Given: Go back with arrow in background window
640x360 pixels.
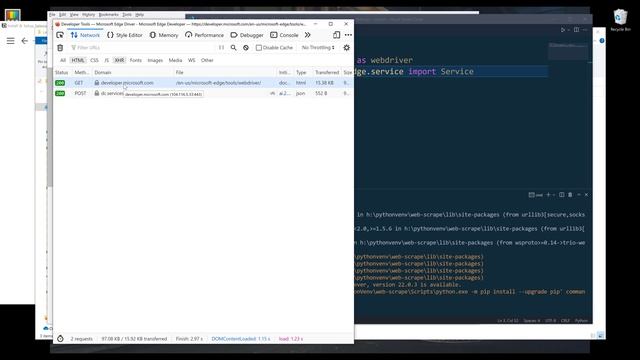Looking at the screenshot, I should coord(25,41).
